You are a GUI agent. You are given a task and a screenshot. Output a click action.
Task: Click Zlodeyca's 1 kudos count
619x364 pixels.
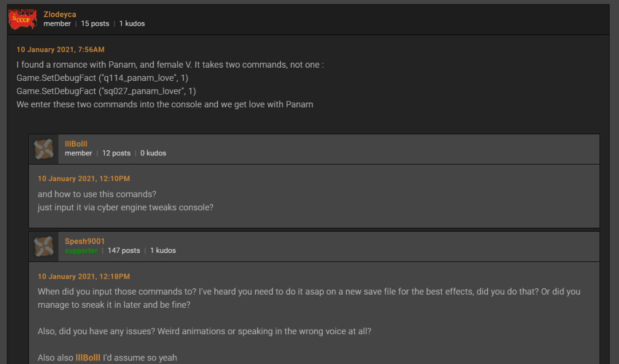(x=132, y=24)
